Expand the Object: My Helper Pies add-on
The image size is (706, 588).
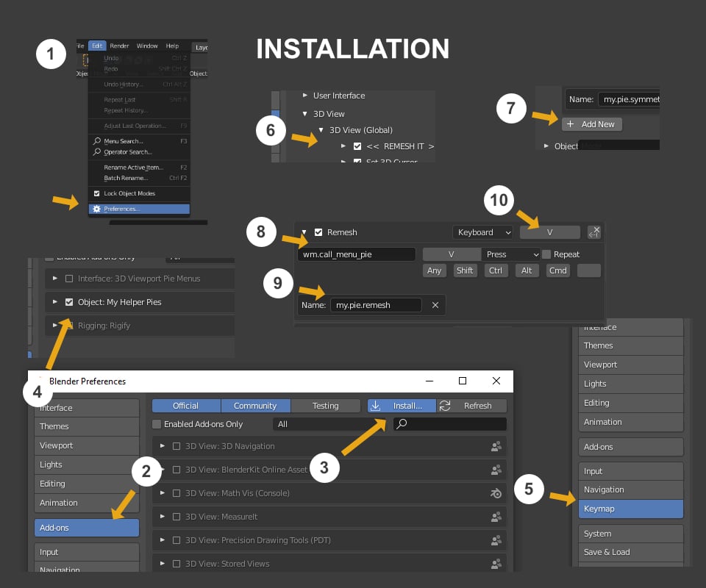click(x=55, y=302)
